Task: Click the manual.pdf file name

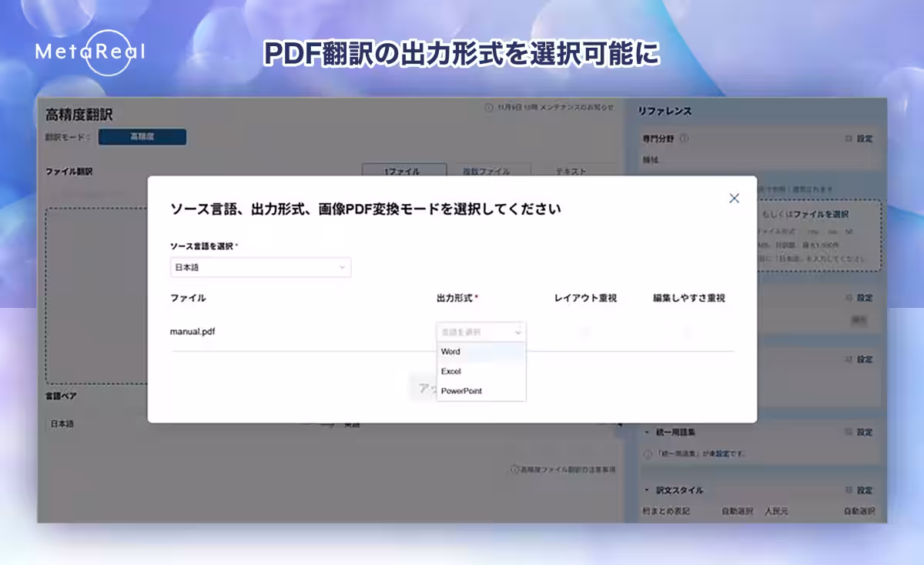Action: pyautogui.click(x=192, y=332)
